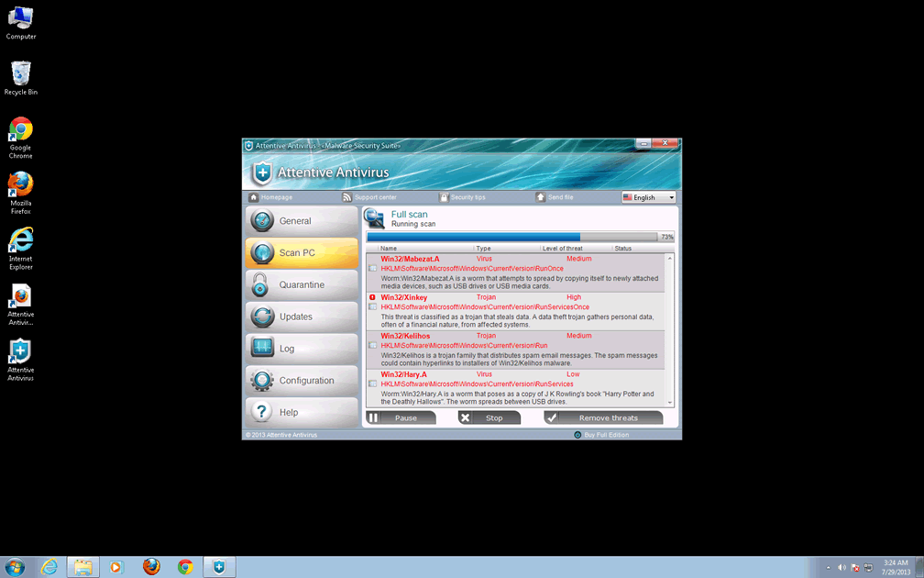Image resolution: width=924 pixels, height=578 pixels.
Task: Stop the current scan
Action: (x=489, y=417)
